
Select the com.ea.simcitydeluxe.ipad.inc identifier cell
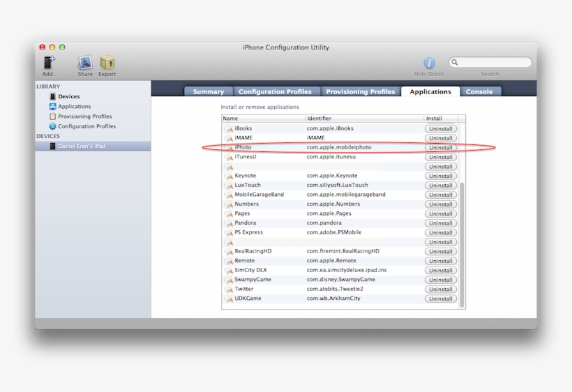pyautogui.click(x=347, y=270)
